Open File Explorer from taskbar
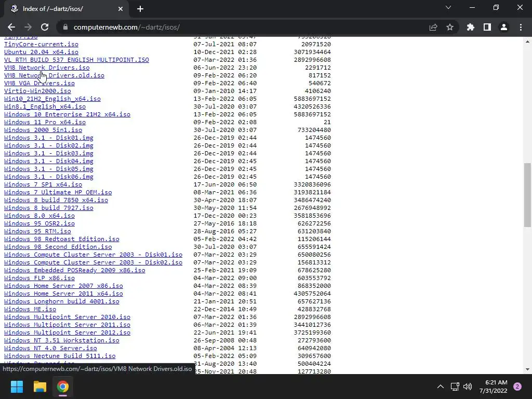Image resolution: width=532 pixels, height=399 pixels. click(x=39, y=387)
